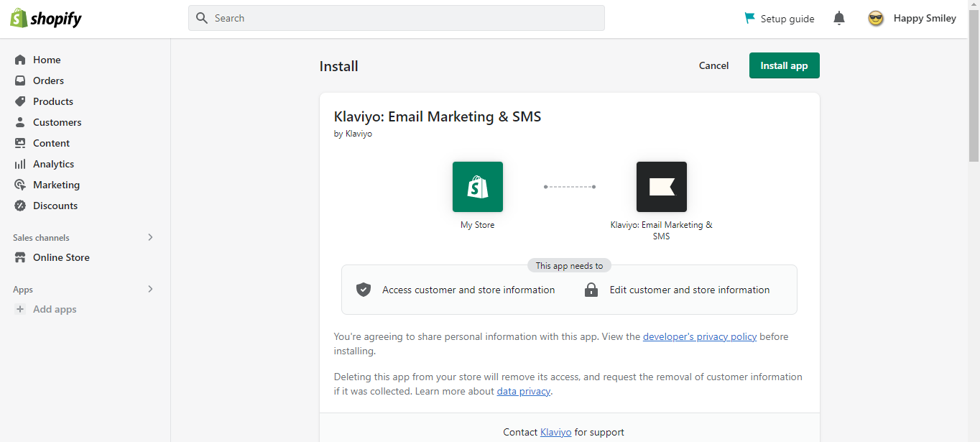Click the plus icon beside Add apps
This screenshot has width=980, height=442.
[x=20, y=309]
